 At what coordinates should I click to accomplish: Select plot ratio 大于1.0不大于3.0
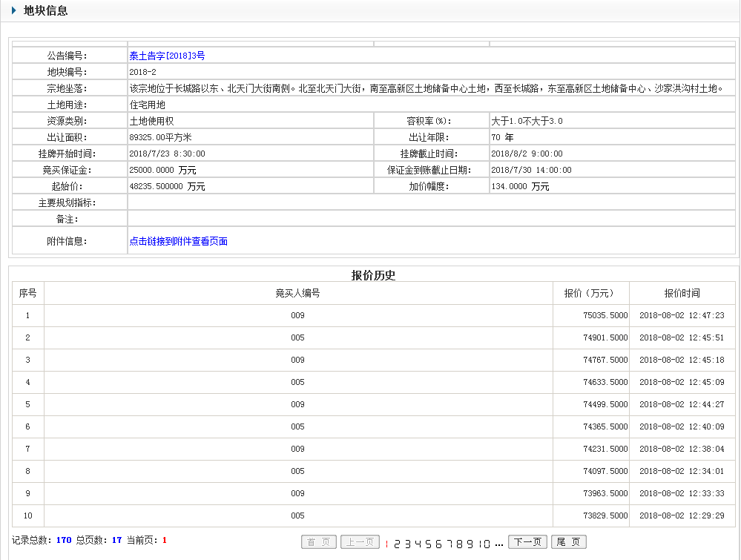527,121
